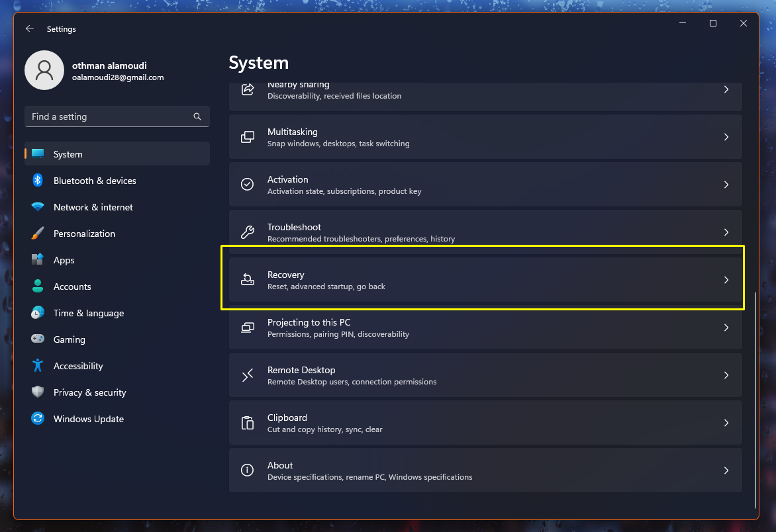This screenshot has height=532, width=776.
Task: Click the Multitasking windows icon
Action: pyautogui.click(x=248, y=137)
